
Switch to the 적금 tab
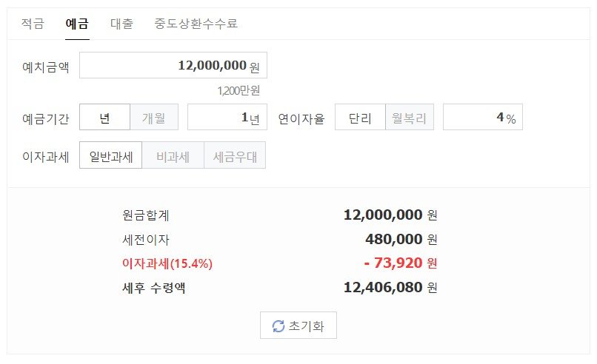(x=33, y=24)
